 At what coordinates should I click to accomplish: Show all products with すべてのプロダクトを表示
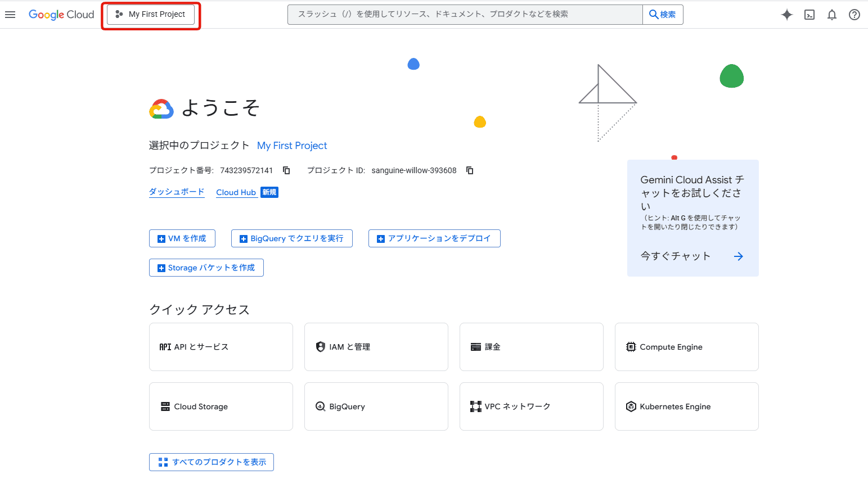(x=212, y=462)
